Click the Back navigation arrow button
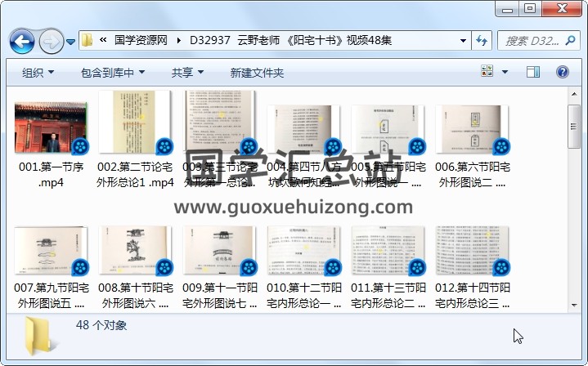This screenshot has width=588, height=366. tap(22, 41)
